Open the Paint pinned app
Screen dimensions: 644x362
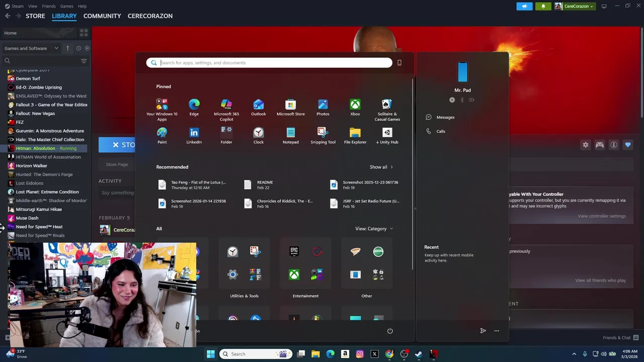162,136
